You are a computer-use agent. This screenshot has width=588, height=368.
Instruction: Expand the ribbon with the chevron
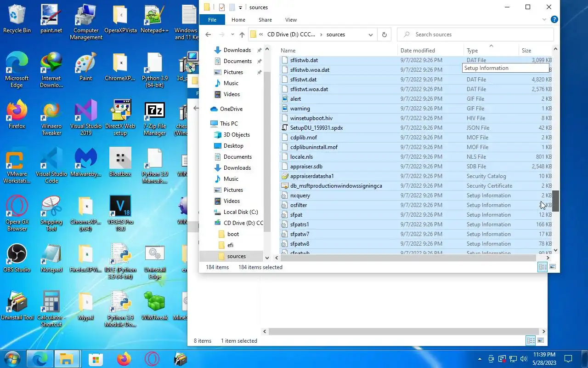tap(544, 20)
